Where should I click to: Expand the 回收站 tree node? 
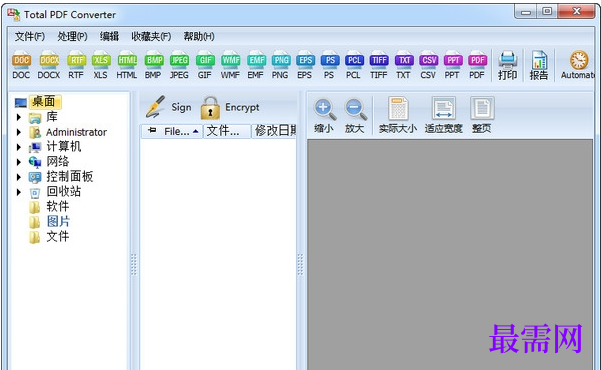[18, 192]
